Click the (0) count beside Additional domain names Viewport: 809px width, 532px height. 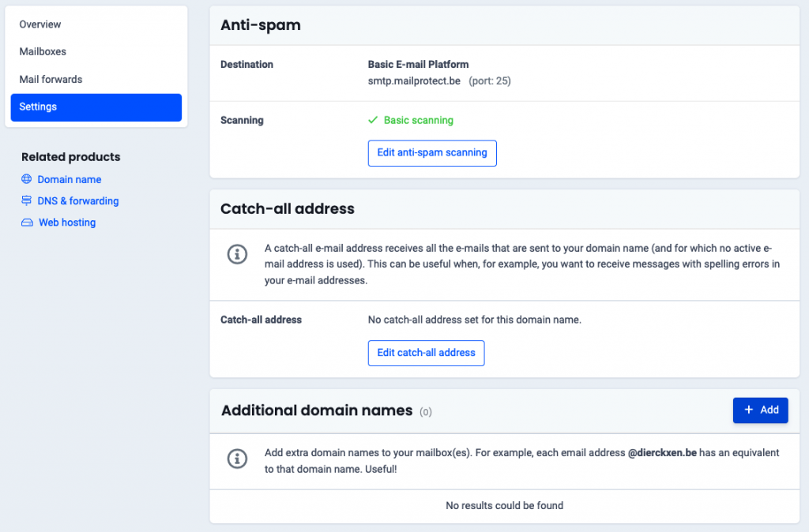[426, 412]
